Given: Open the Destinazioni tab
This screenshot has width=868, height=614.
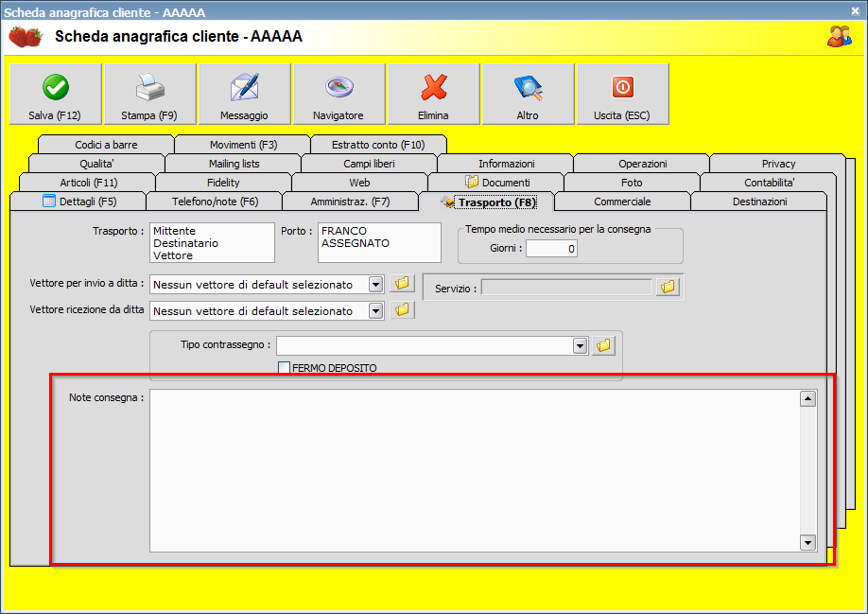Looking at the screenshot, I should 759,202.
